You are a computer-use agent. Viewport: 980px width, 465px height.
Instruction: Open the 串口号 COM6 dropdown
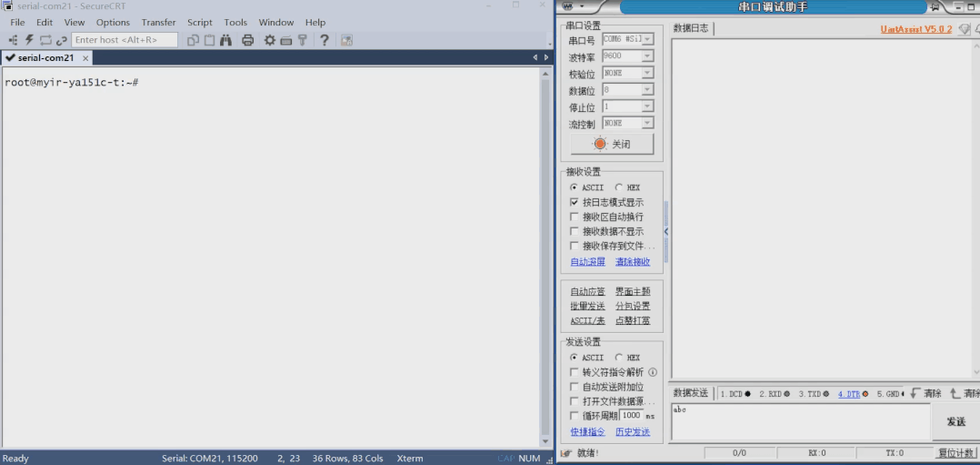point(647,39)
